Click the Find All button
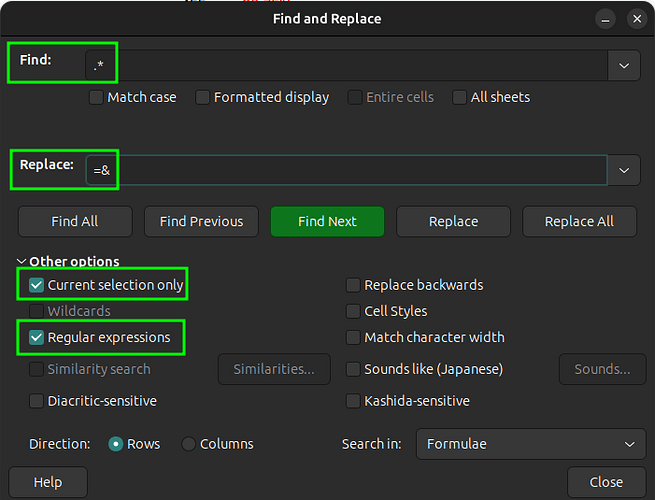The image size is (655, 500). 75,221
